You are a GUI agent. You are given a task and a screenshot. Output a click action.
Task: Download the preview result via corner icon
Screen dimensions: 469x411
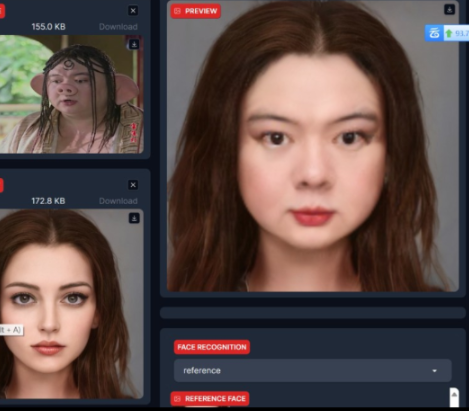coord(449,10)
